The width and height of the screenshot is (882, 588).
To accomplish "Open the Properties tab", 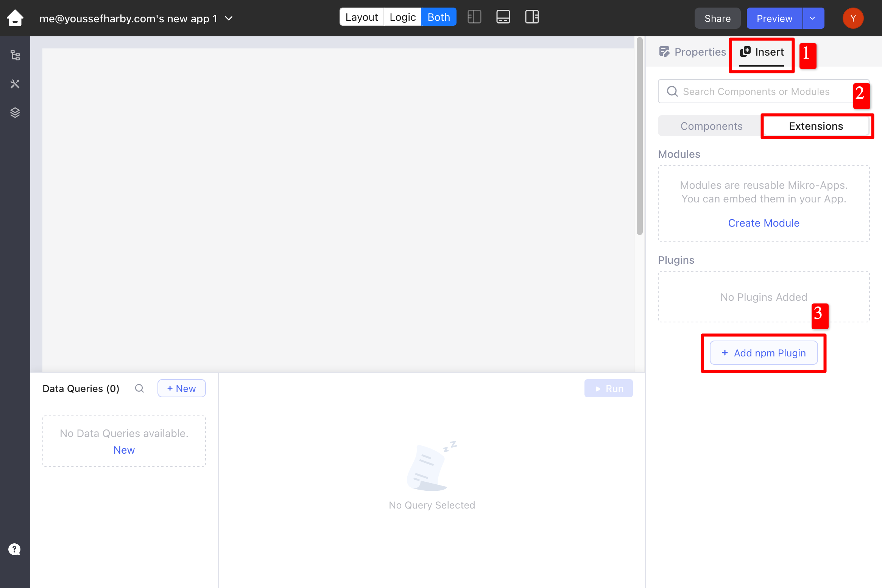I will point(693,52).
